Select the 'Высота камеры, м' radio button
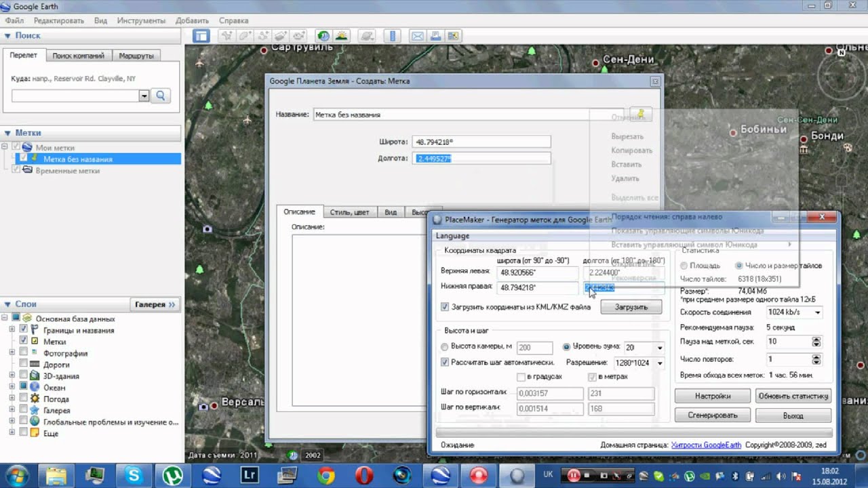This screenshot has width=868, height=488. click(445, 347)
